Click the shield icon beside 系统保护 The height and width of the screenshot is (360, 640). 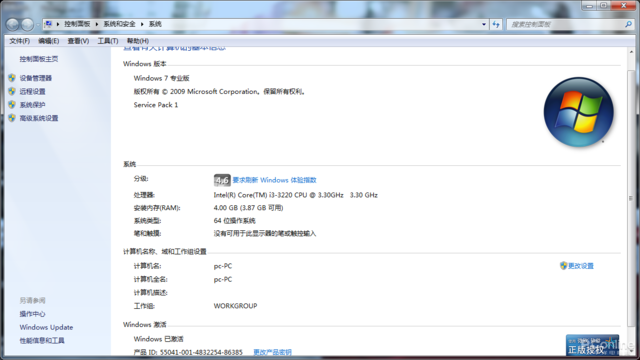tap(12, 104)
